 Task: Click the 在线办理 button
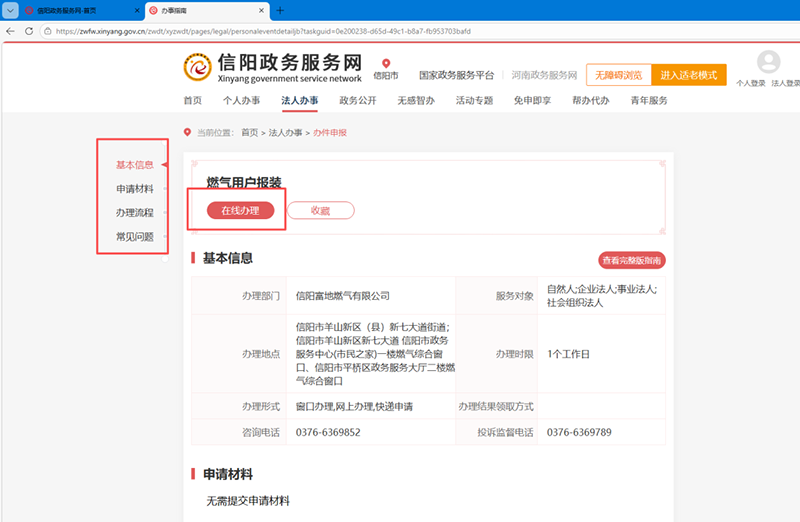point(240,210)
